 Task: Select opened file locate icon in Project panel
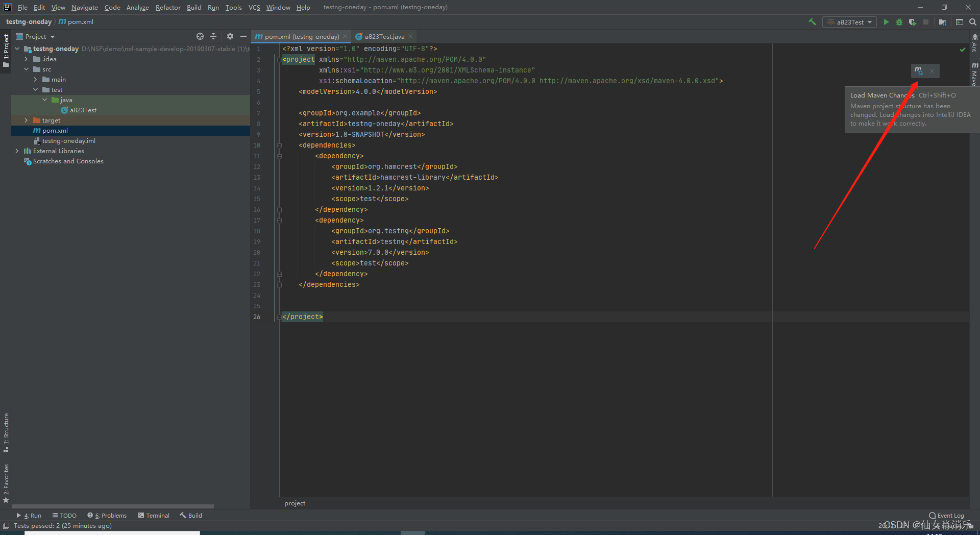(x=200, y=36)
